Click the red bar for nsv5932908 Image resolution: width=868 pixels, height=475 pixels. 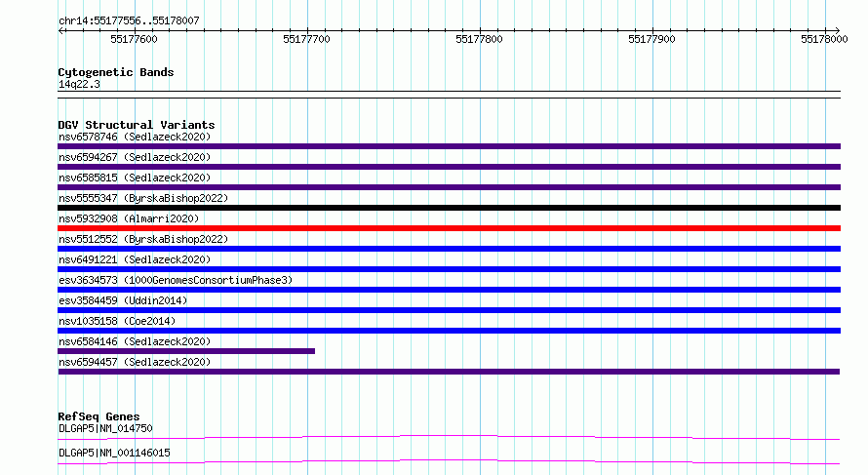pos(449,228)
